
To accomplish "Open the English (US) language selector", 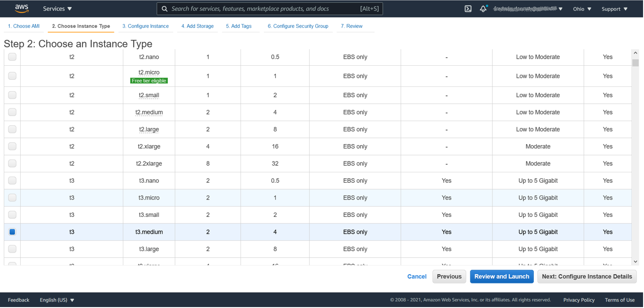I will (57, 300).
